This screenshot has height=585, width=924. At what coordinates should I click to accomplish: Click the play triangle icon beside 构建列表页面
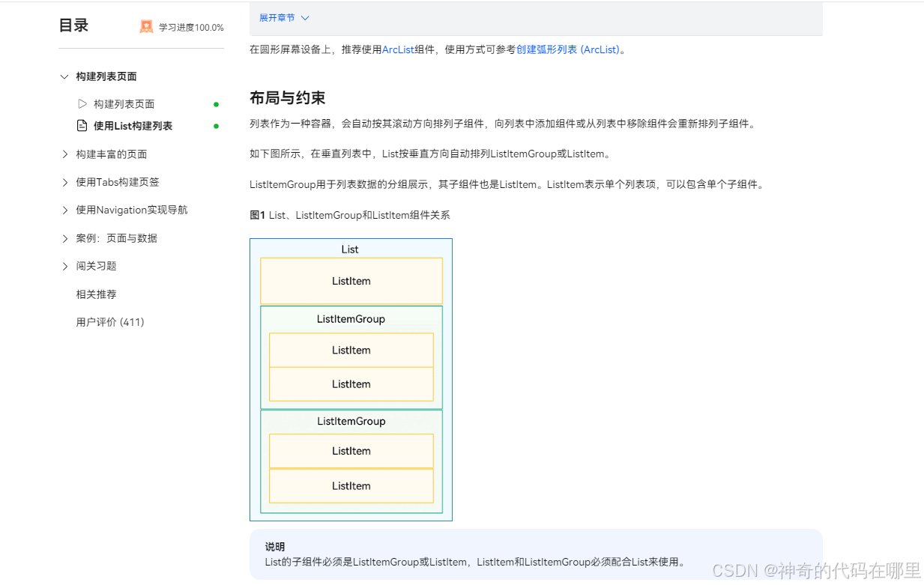pyautogui.click(x=82, y=103)
